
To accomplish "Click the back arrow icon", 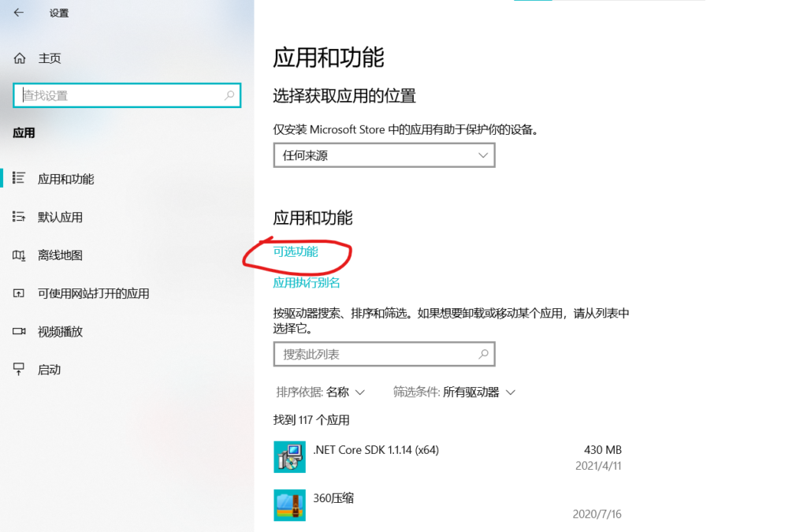I will tap(19, 13).
